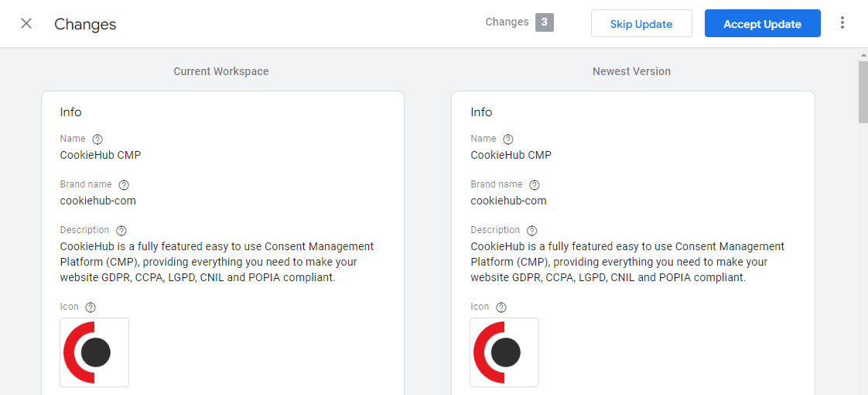Screen dimensions: 868x395
Task: Click the description text in Current Workspace
Action: (217, 262)
